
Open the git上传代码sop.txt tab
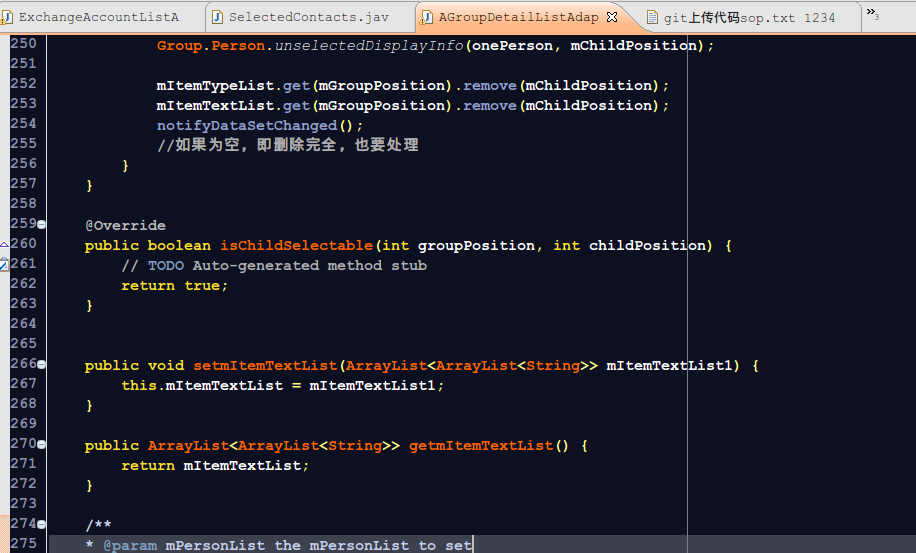(749, 18)
